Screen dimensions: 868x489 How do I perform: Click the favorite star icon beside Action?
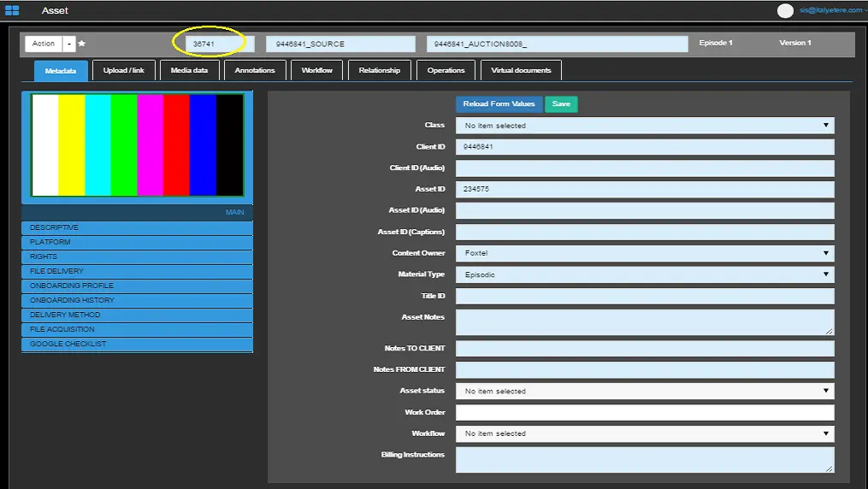82,44
